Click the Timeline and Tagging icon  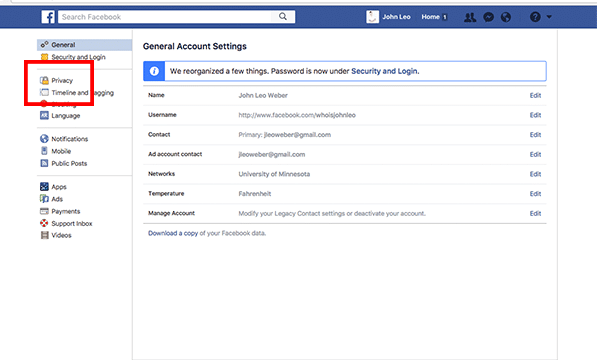44,92
